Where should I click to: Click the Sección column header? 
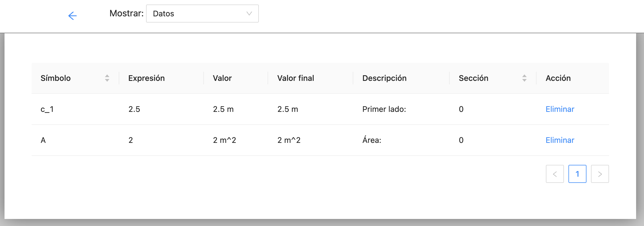click(493, 78)
